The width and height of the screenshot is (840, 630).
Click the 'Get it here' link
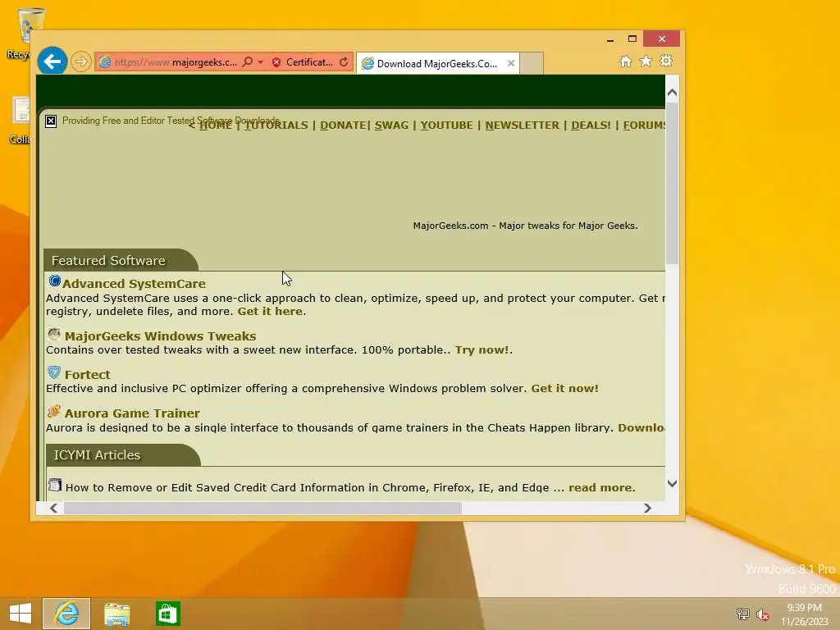[x=271, y=311]
